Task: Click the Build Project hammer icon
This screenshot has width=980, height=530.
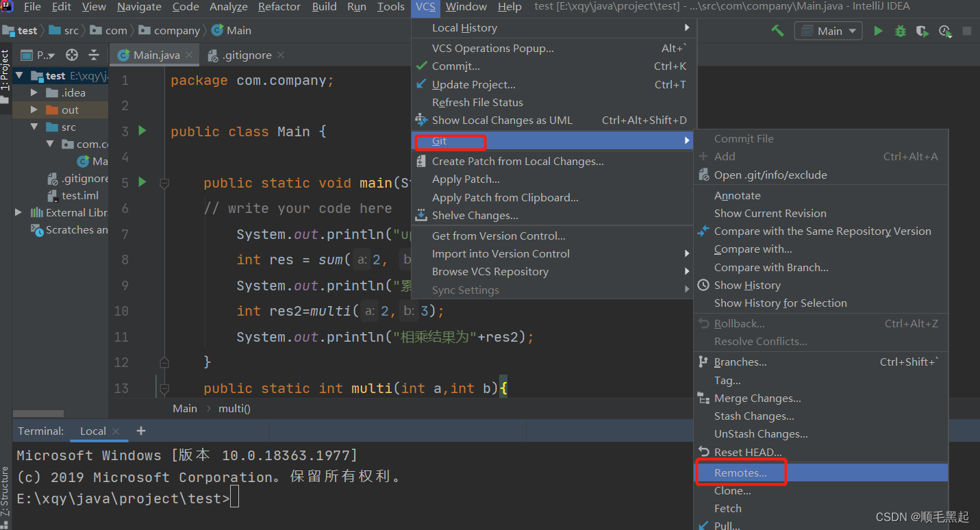Action: click(777, 31)
